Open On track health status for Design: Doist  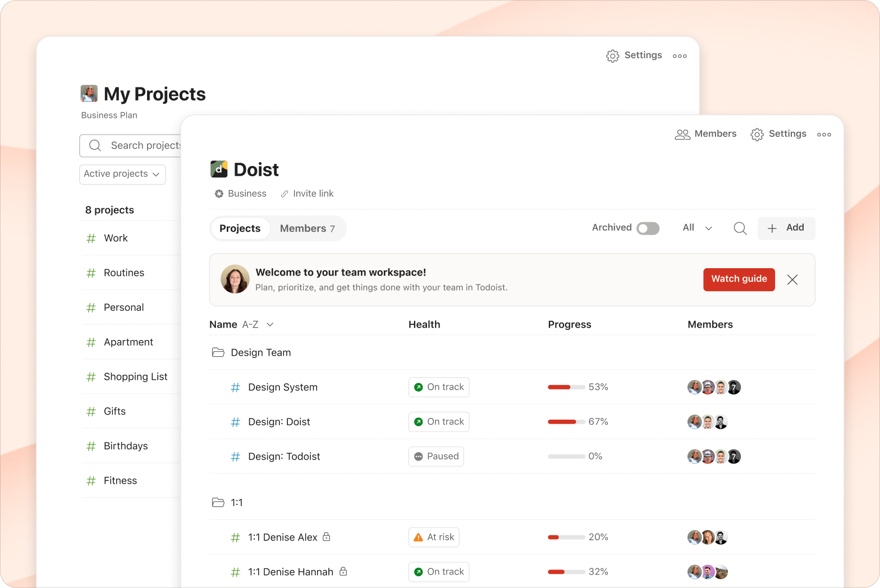(439, 421)
